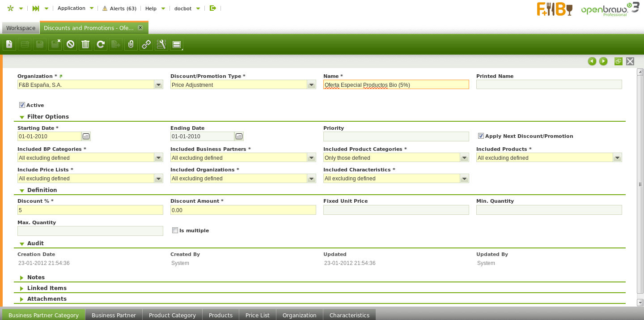This screenshot has height=320, width=644.
Task: Click the paperclip attachments icon
Action: pos(131,44)
